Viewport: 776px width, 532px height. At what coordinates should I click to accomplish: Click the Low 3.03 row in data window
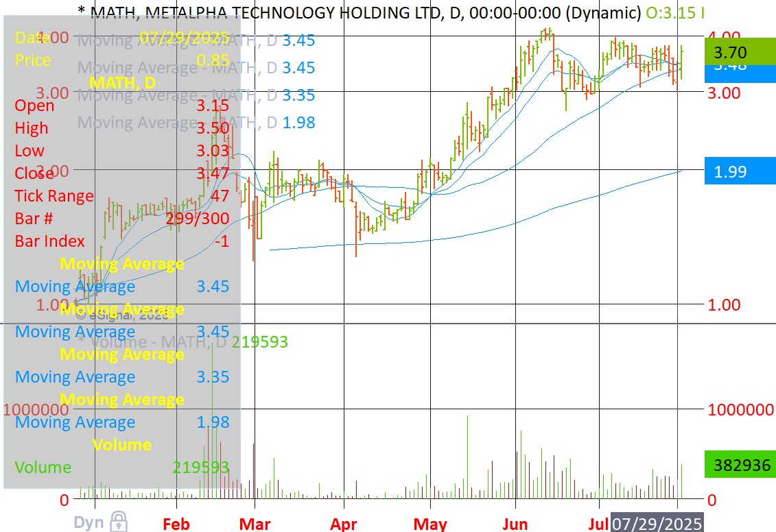(x=121, y=150)
